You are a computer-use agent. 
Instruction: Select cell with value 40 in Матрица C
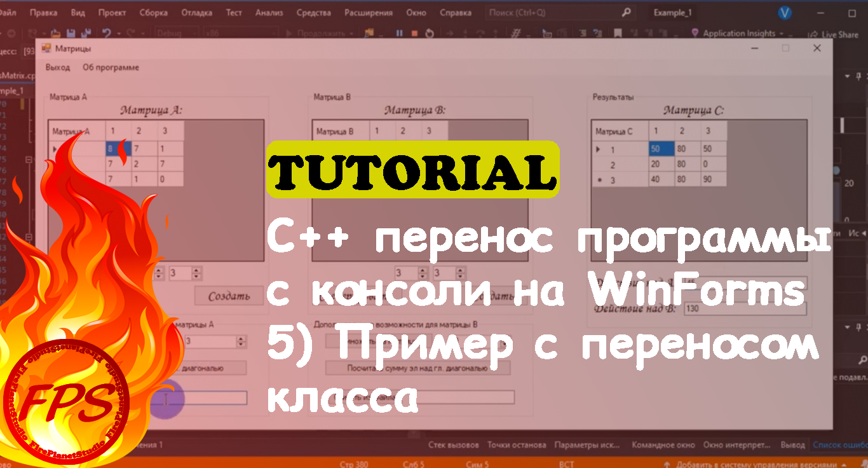[661, 179]
